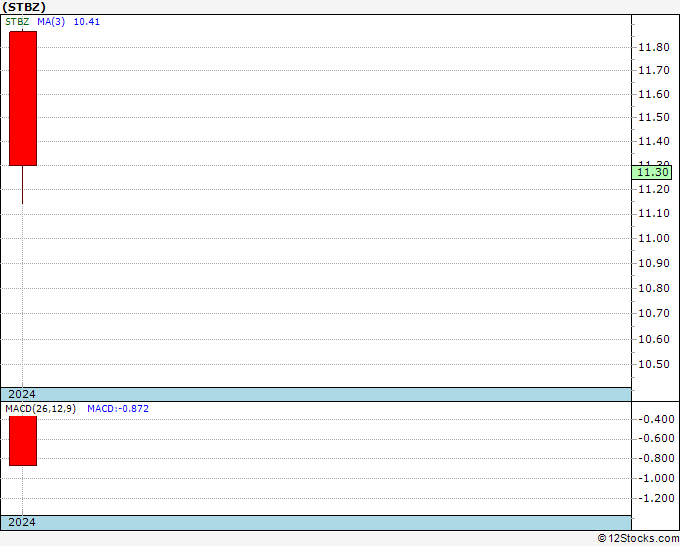680x546 pixels.
Task: Click the 10.50 price axis label
Action: coord(654,364)
